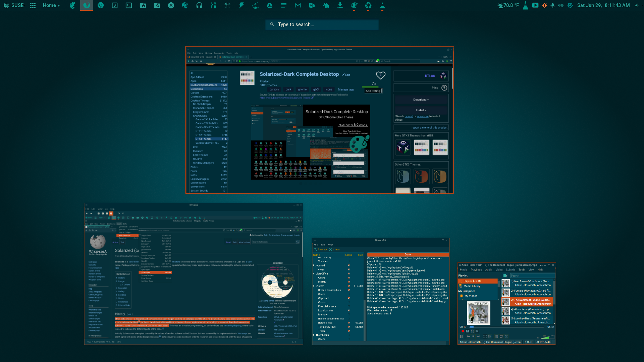
Task: Open the VLC extended settings icon
Action: click(490, 336)
